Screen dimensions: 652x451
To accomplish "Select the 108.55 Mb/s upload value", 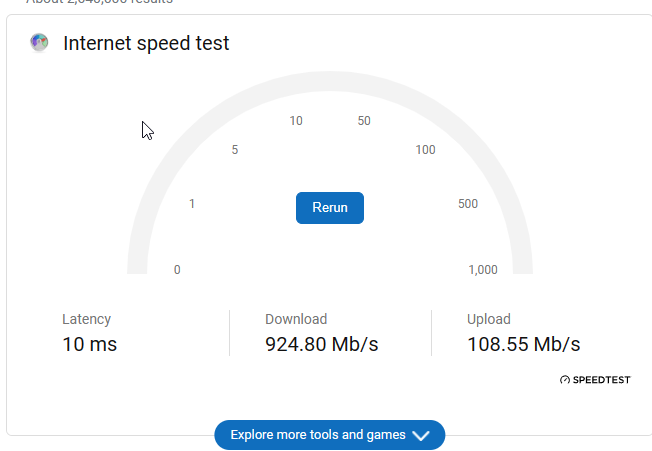I will (524, 344).
